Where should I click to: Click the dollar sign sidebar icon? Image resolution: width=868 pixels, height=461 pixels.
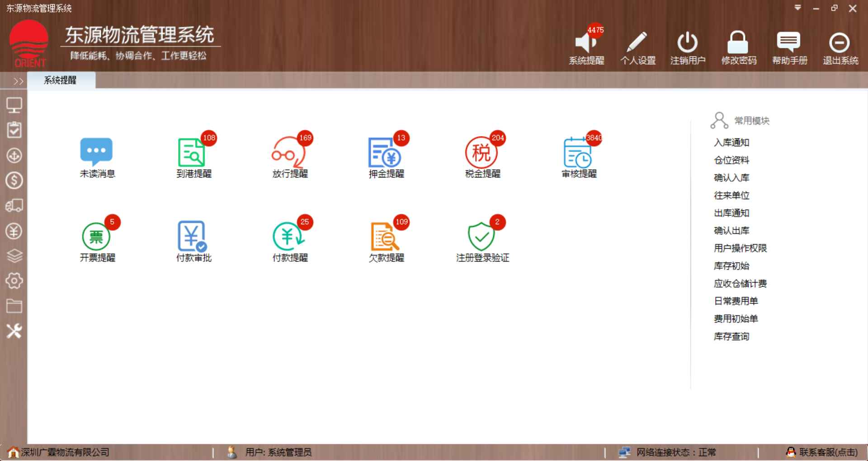pos(14,180)
